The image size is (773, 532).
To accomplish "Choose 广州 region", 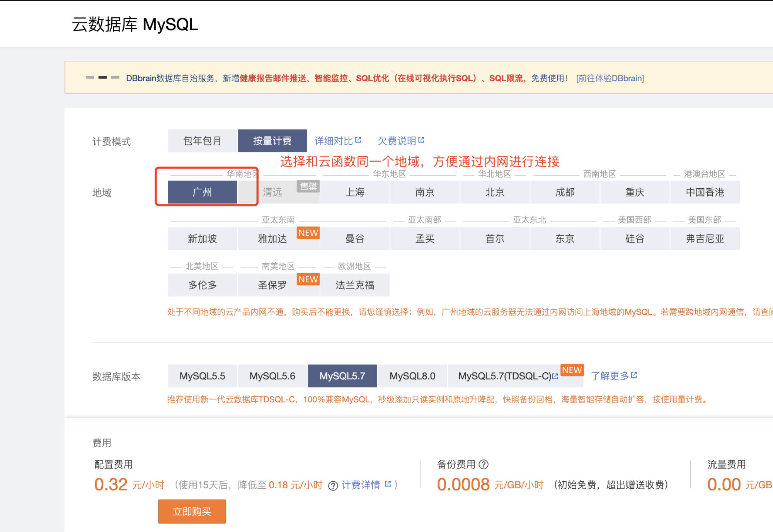I will point(202,192).
